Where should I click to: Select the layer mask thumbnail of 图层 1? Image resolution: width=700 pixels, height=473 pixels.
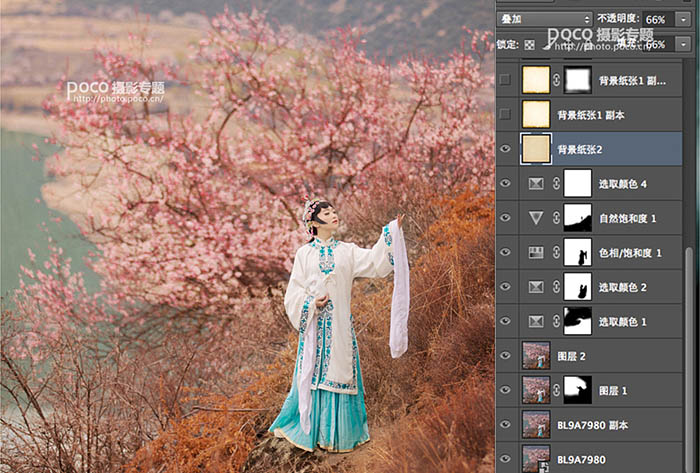(578, 389)
